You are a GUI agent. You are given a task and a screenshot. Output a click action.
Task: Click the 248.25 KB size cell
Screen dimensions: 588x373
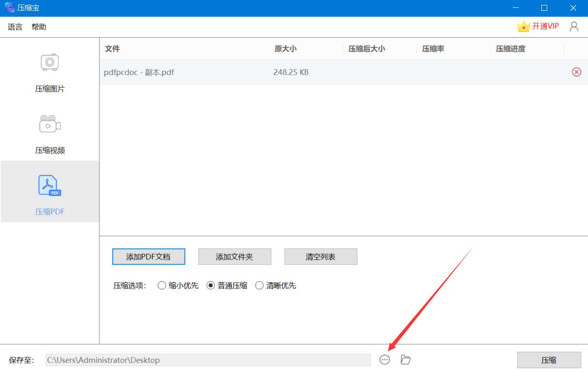coord(291,72)
